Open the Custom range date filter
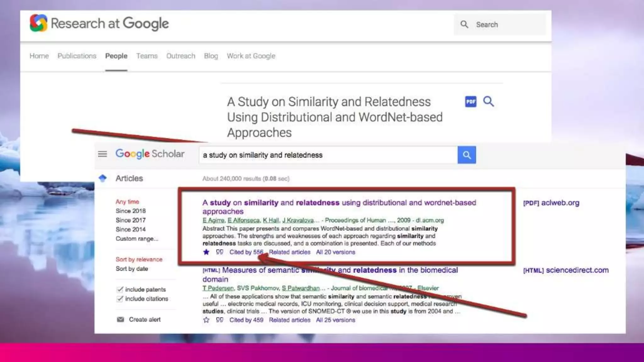Image resolution: width=644 pixels, height=362 pixels. pos(137,239)
